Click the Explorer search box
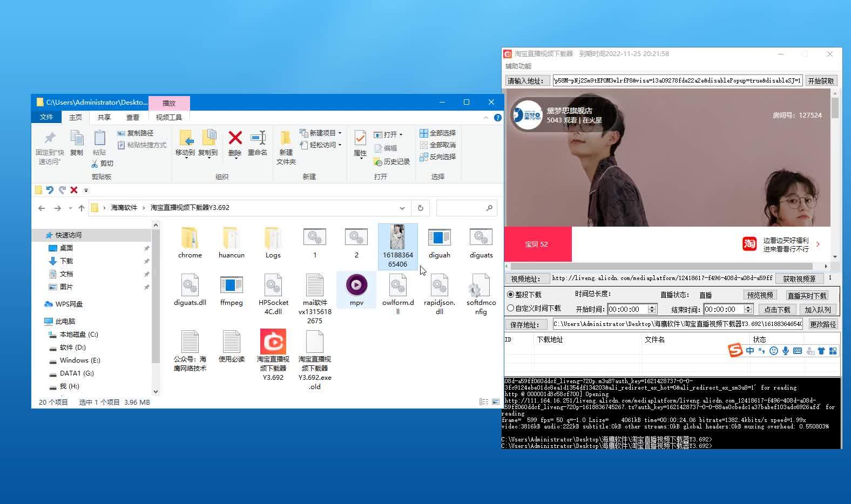851x504 pixels. click(x=467, y=208)
